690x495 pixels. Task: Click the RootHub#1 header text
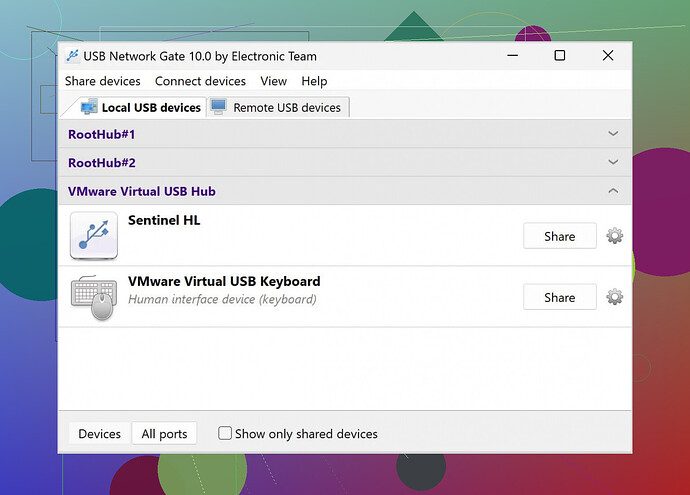(101, 134)
